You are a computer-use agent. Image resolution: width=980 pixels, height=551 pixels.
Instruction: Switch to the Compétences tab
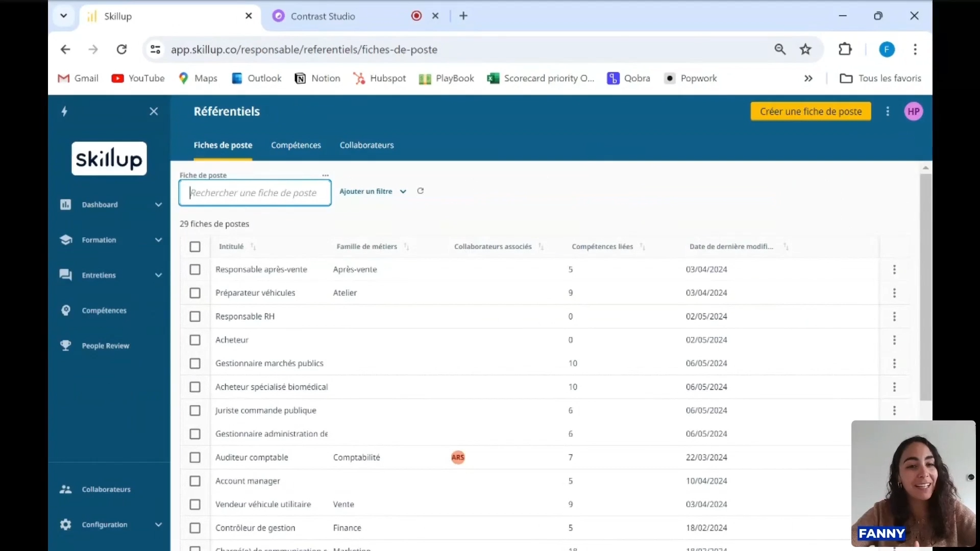(x=296, y=145)
